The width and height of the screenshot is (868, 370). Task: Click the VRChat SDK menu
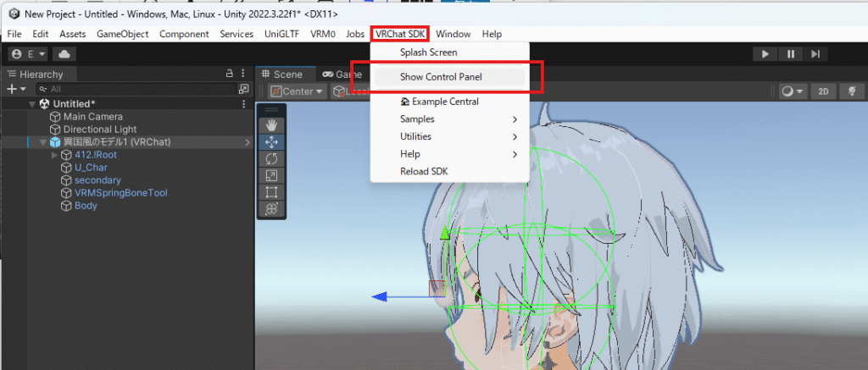click(x=400, y=34)
